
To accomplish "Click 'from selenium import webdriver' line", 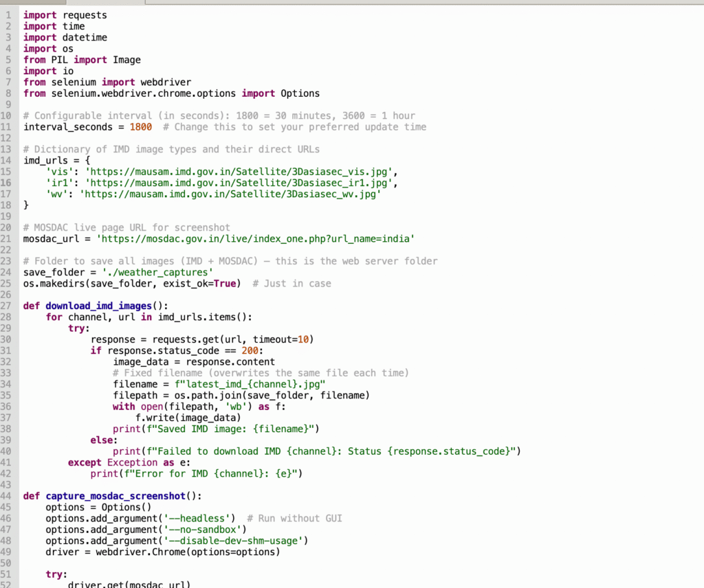I will click(x=107, y=82).
